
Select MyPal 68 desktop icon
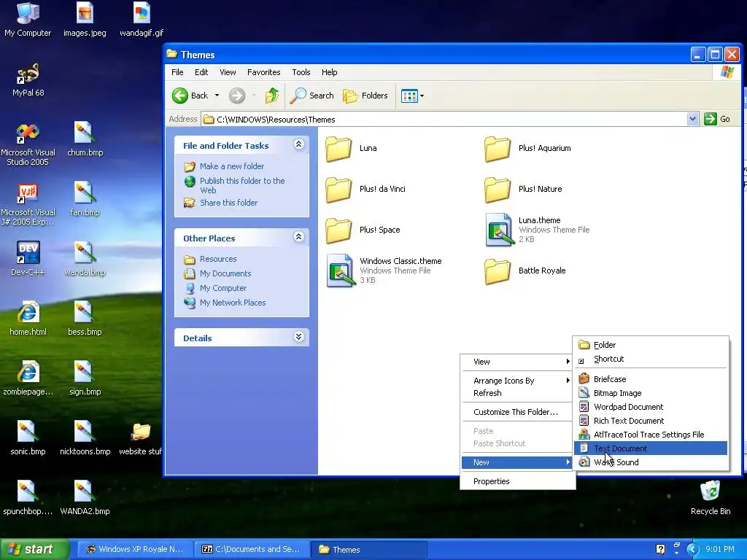(28, 80)
